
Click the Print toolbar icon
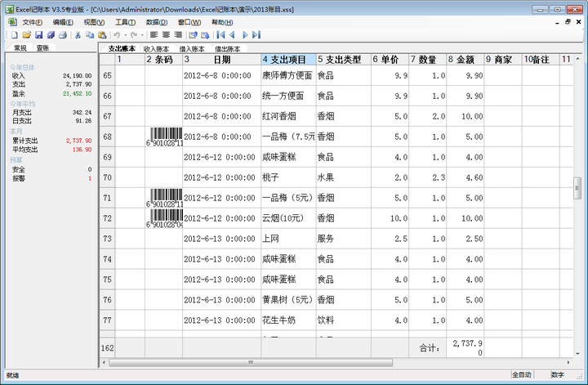point(63,35)
